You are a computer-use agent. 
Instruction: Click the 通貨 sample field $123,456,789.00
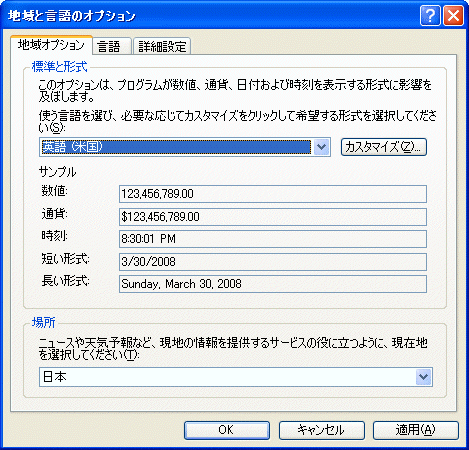pyautogui.click(x=273, y=217)
